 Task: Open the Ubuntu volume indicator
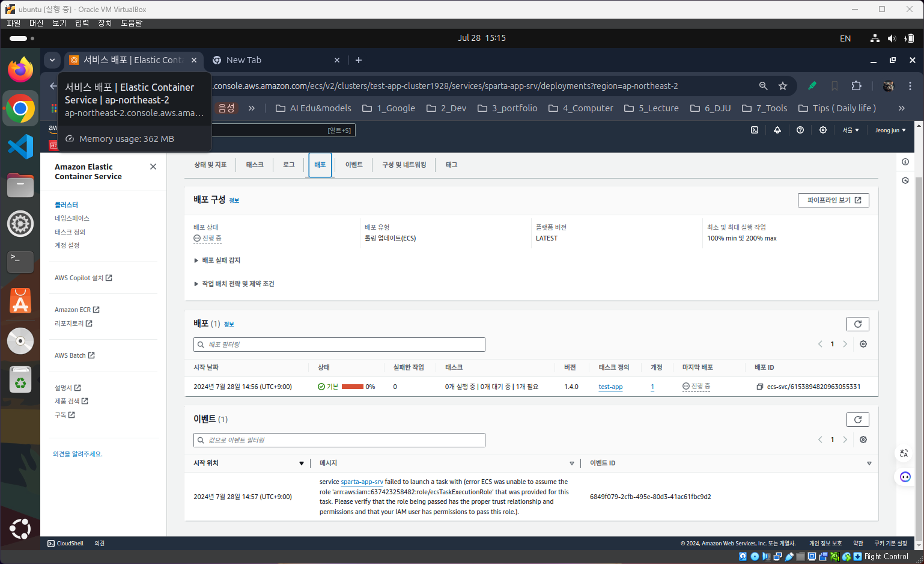pos(892,38)
